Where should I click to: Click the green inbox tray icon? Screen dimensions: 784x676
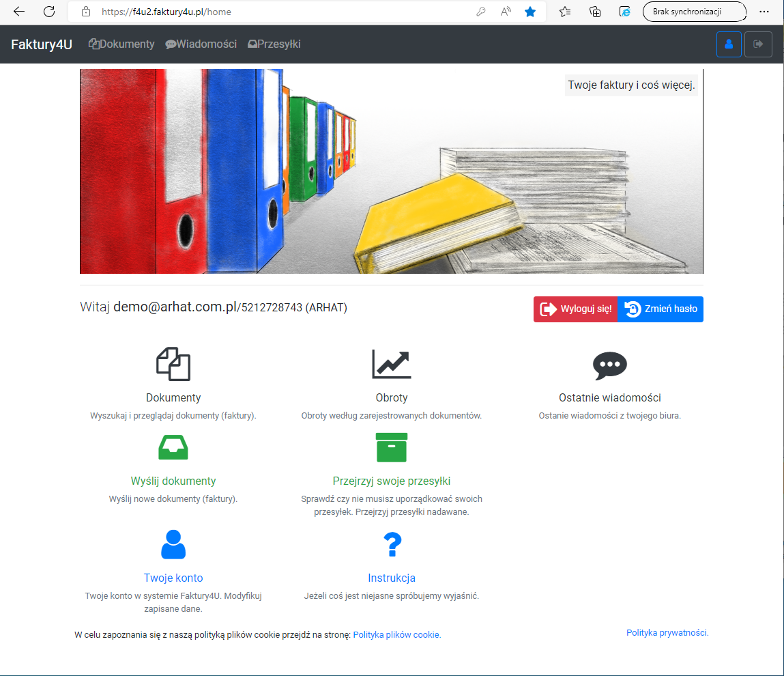(173, 447)
